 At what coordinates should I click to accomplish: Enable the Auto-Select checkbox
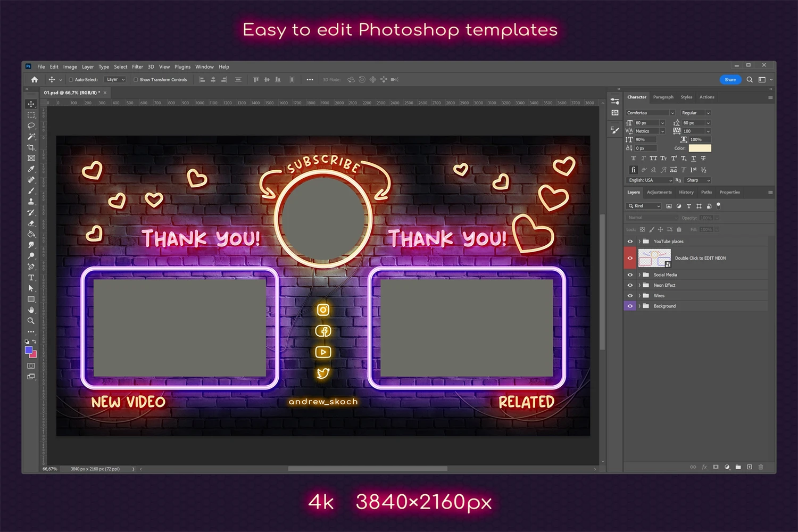point(71,80)
